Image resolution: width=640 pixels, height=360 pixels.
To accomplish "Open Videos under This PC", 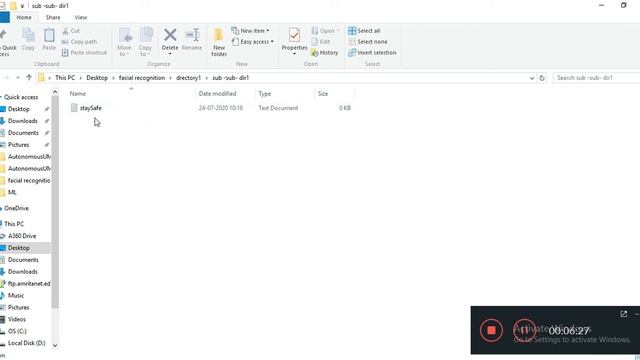I will [17, 319].
